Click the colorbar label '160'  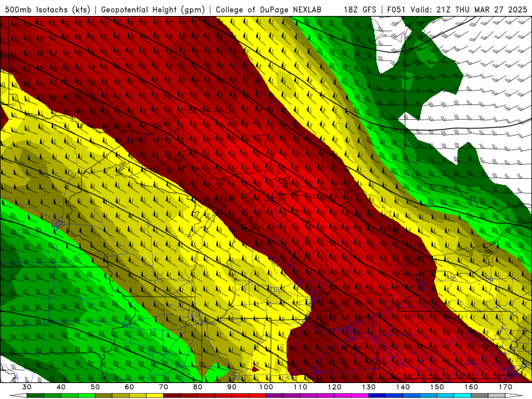pos(471,387)
